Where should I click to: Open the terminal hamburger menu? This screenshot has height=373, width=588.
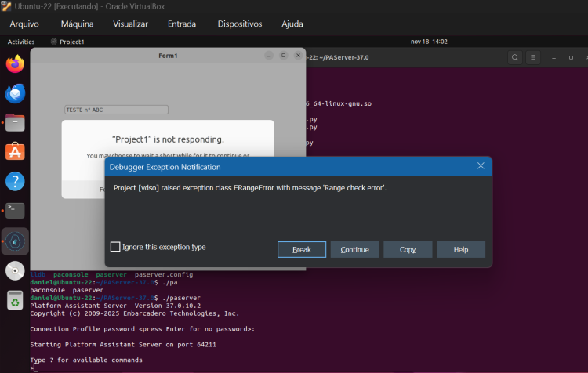point(533,57)
